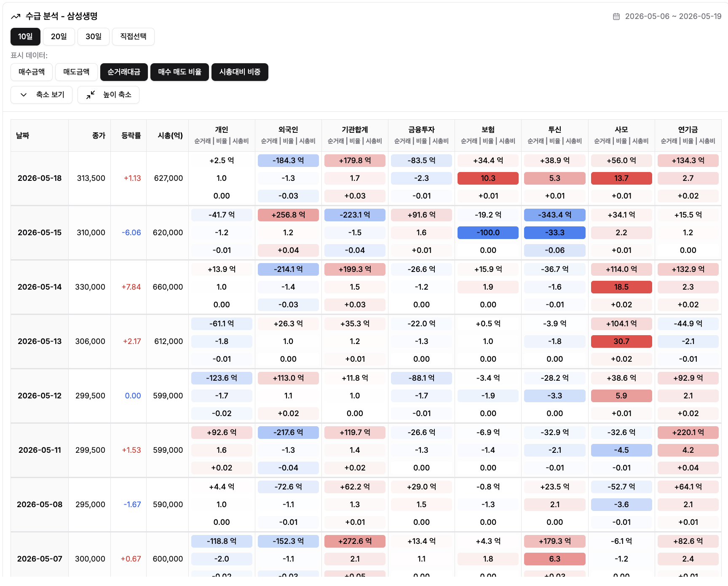
Task: Click the +199.3 억 institution net cell
Action: [x=355, y=269]
